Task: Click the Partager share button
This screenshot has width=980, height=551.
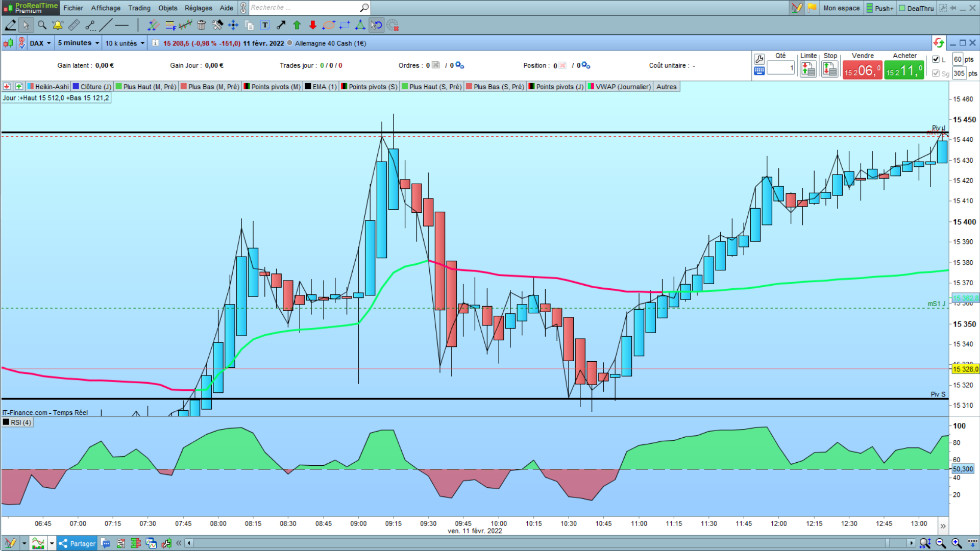Action: point(77,543)
